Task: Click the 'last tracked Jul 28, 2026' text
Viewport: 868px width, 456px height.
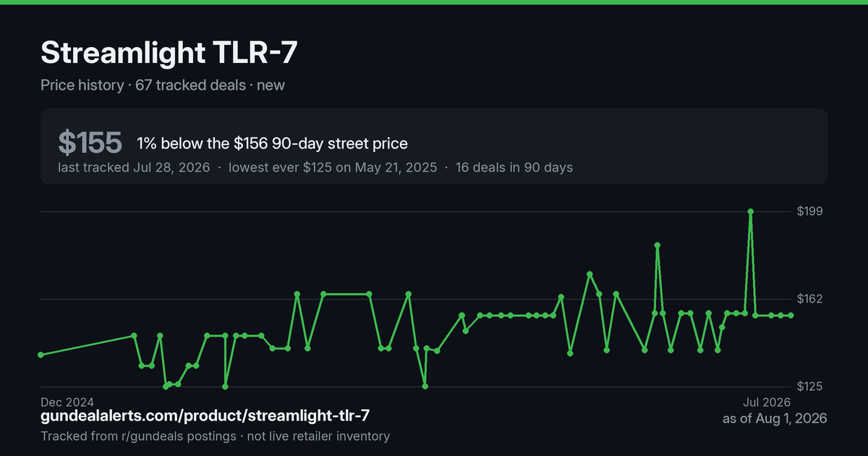Action: 134,167
